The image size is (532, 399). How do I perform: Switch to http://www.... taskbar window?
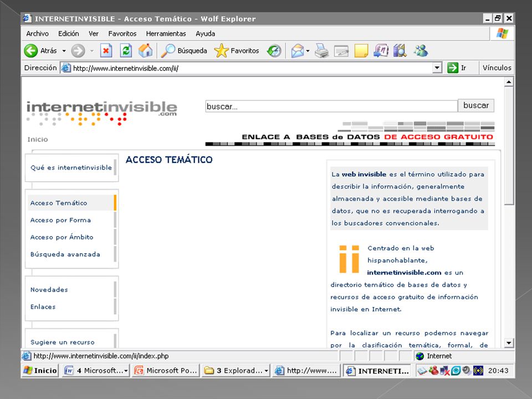(x=306, y=371)
